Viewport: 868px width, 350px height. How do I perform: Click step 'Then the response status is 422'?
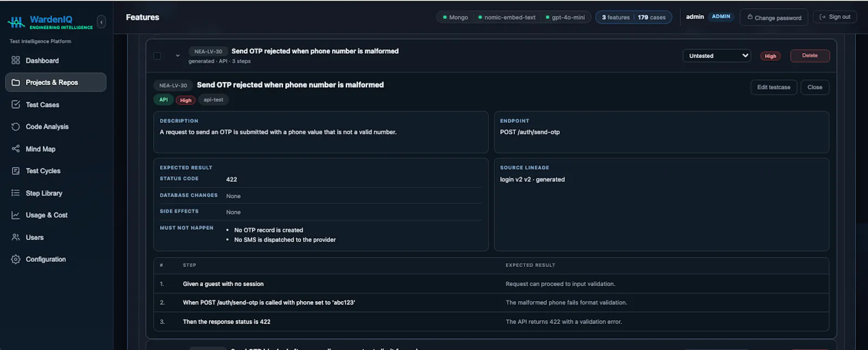coord(227,322)
